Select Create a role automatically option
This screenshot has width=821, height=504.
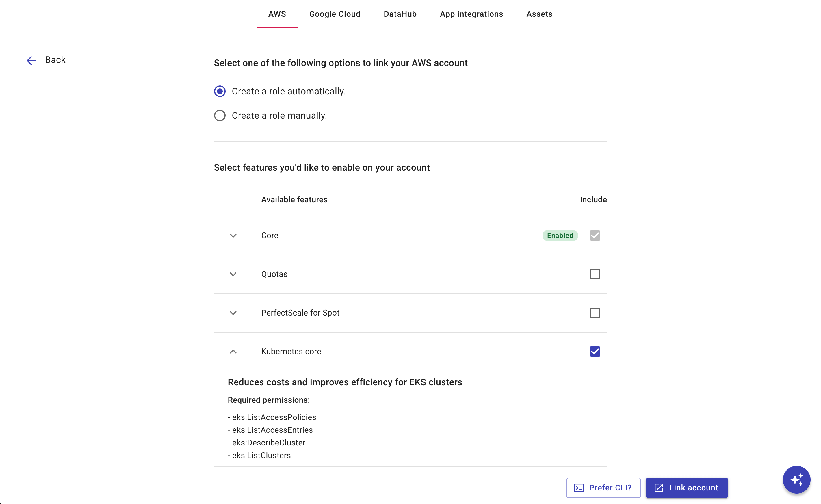220,91
